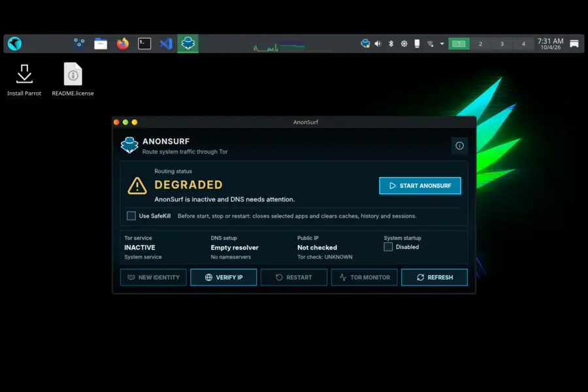Click the Route system traffic through Tor subtitle
588x392 pixels.
(185, 152)
